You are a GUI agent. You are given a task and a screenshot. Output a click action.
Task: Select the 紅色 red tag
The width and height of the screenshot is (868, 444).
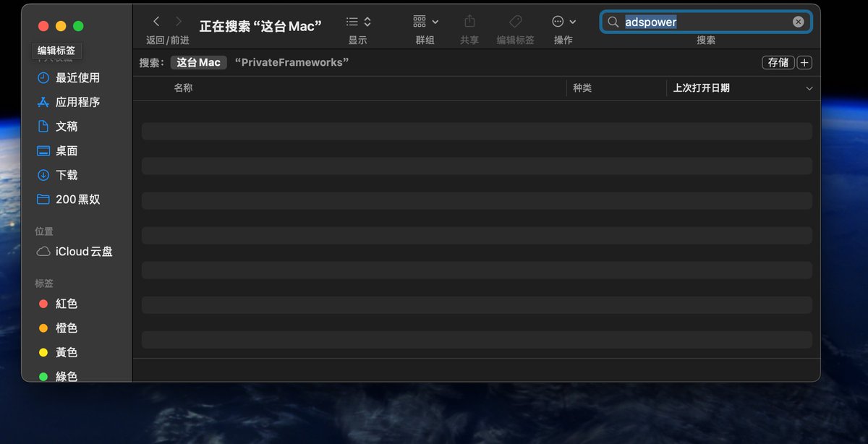point(67,304)
